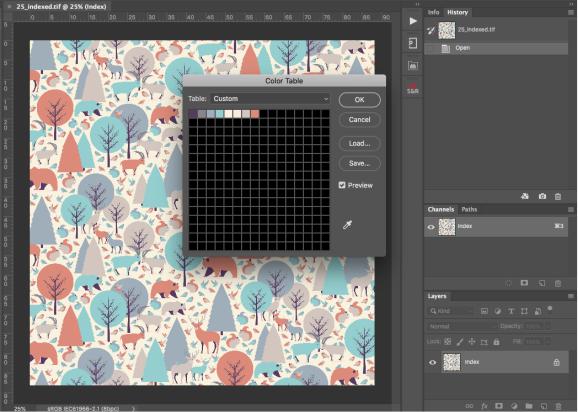Select the salmon color swatch in table
578x412 pixels.
point(255,114)
